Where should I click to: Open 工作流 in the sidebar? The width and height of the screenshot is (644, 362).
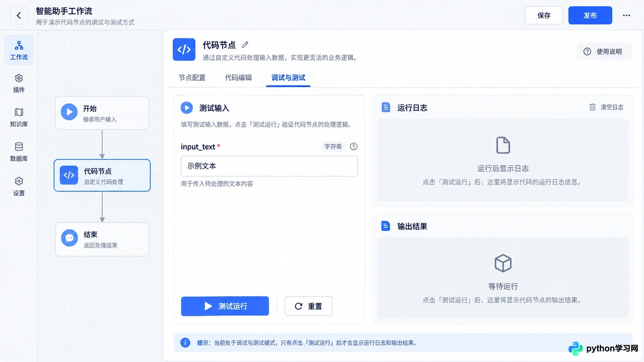[x=19, y=50]
